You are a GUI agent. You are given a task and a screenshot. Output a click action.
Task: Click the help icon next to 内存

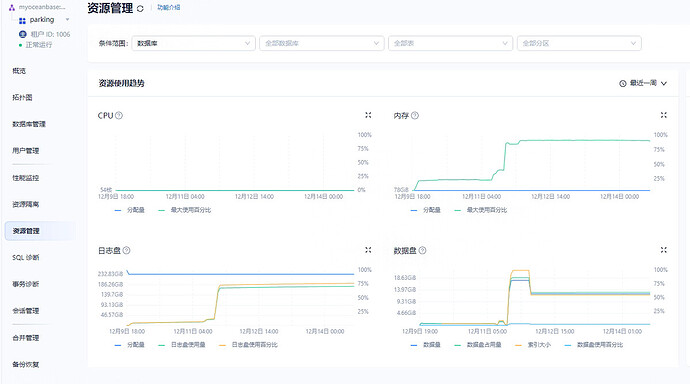tap(415, 116)
